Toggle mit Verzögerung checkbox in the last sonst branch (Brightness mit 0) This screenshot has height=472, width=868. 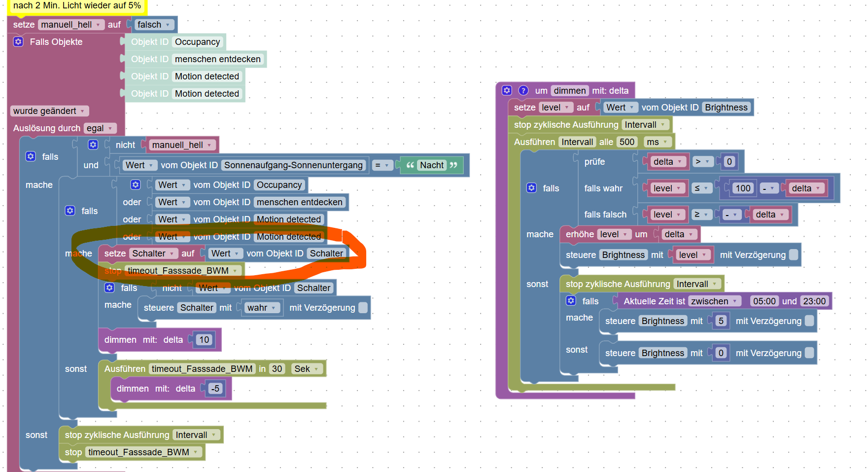pyautogui.click(x=809, y=353)
